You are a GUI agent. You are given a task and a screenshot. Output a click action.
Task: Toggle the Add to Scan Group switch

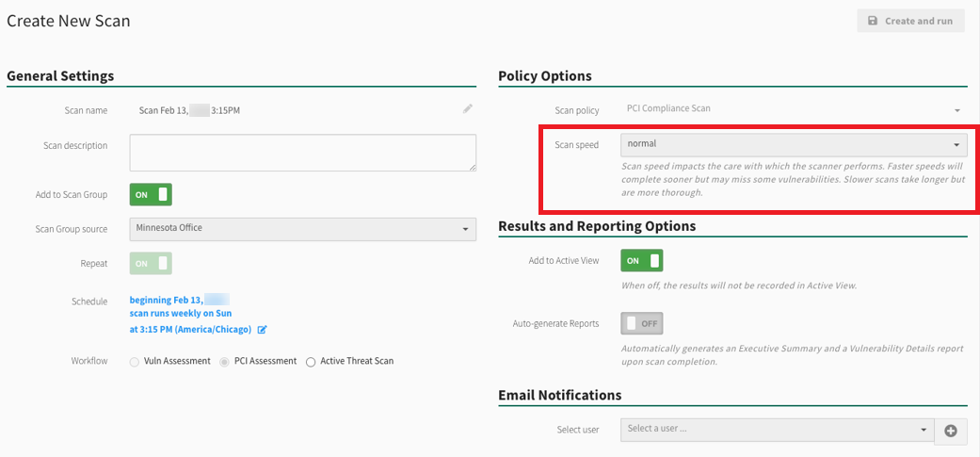[x=151, y=195]
